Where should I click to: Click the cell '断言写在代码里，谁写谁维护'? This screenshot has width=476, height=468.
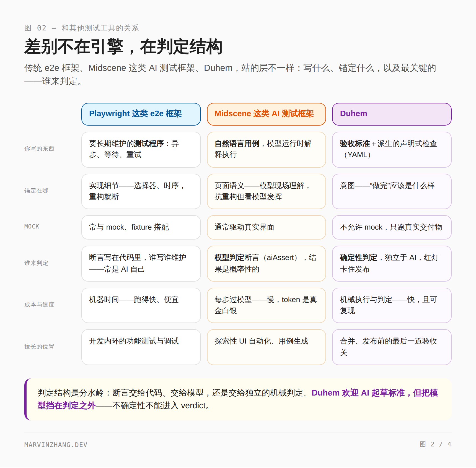pyautogui.click(x=141, y=264)
